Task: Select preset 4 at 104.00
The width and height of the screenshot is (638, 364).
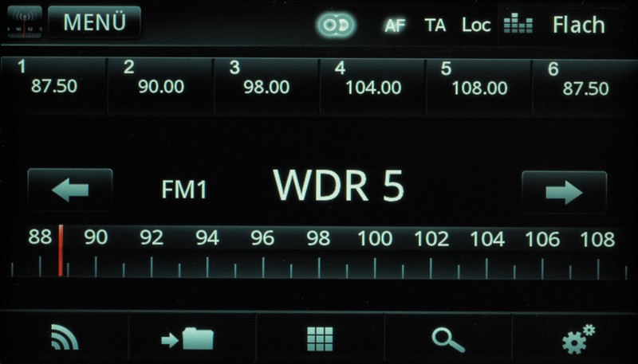Action: (372, 88)
